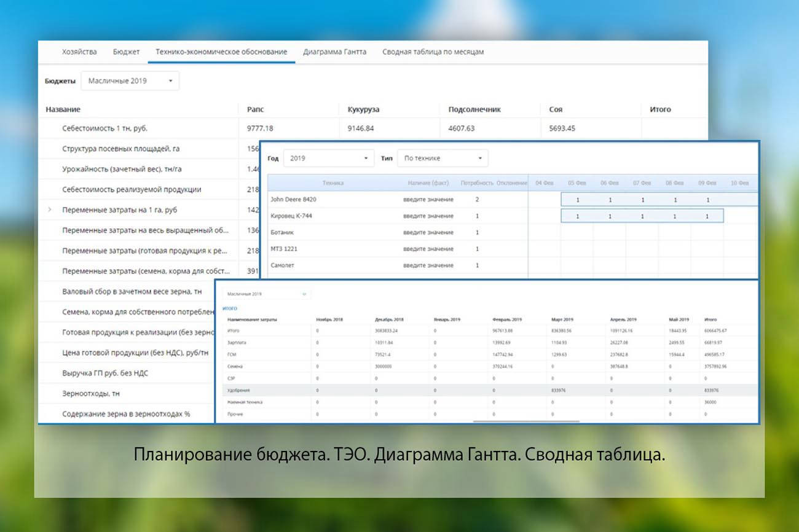This screenshot has height=532, width=799.
Task: Click the Техника column header
Action: pyautogui.click(x=333, y=183)
